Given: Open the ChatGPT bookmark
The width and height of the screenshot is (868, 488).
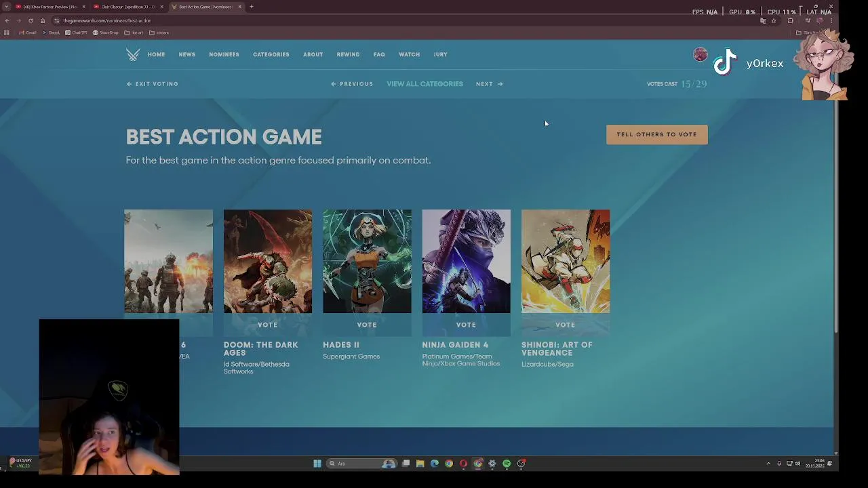Looking at the screenshot, I should [x=77, y=33].
